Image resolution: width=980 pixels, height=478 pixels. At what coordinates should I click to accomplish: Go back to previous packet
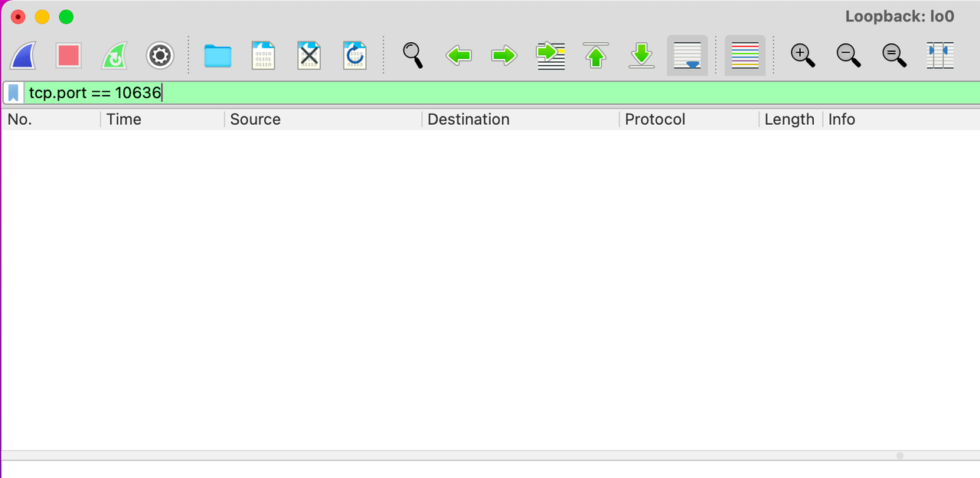point(458,55)
